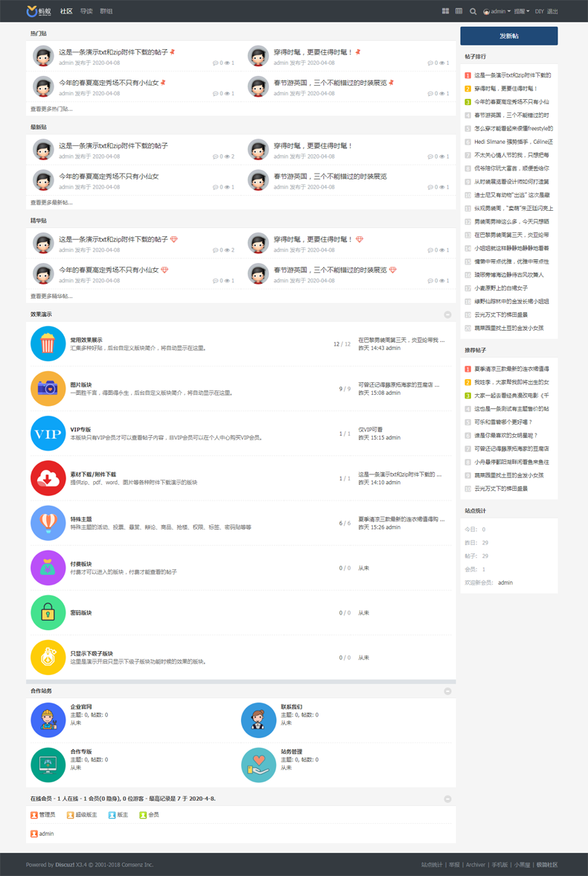The width and height of the screenshot is (588, 876).
Task: Collapse the 效果演示 section
Action: click(447, 314)
